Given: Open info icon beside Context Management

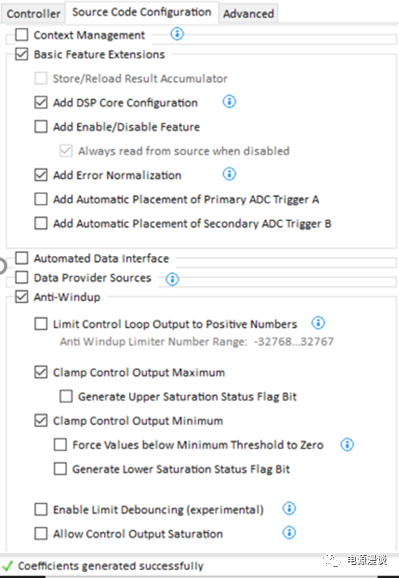Looking at the screenshot, I should pyautogui.click(x=177, y=34).
